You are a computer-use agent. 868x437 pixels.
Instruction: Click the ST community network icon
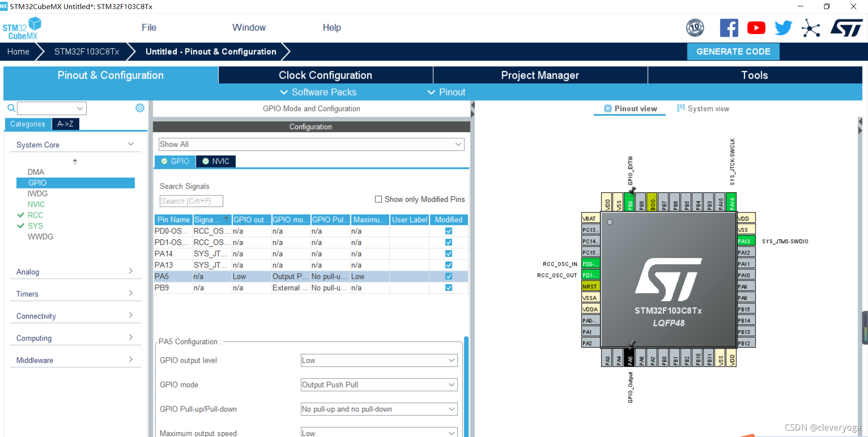(811, 28)
